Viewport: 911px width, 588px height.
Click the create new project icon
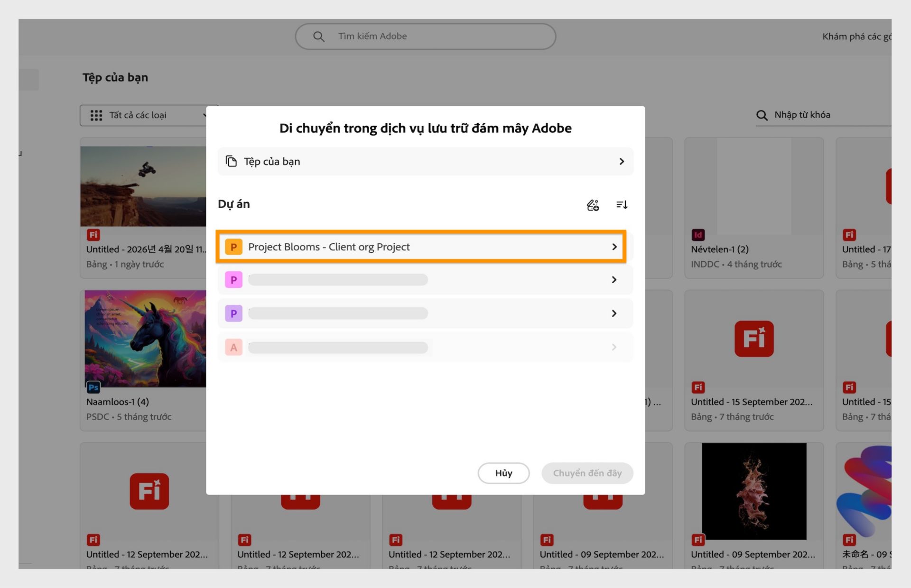point(593,205)
